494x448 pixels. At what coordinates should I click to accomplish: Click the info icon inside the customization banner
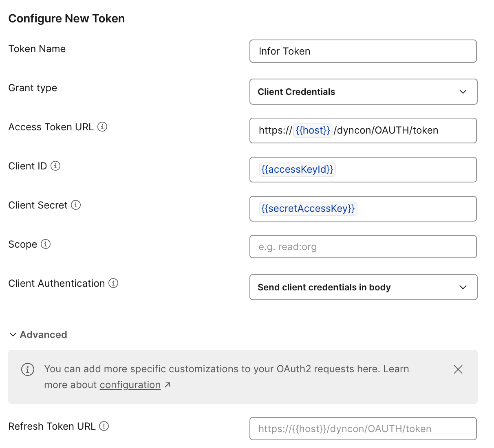coord(28,369)
